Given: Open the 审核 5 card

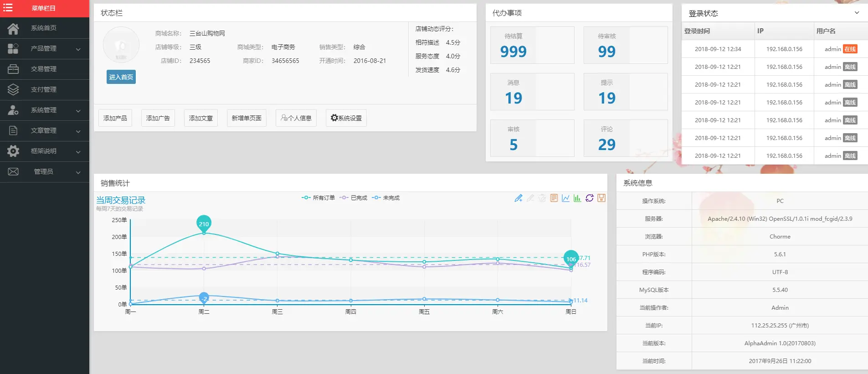Looking at the screenshot, I should point(532,138).
